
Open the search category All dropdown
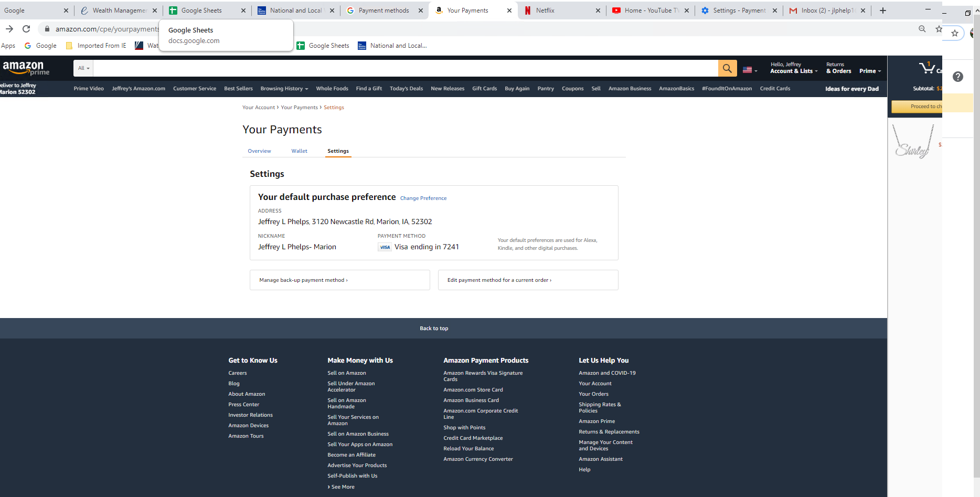[x=84, y=68]
